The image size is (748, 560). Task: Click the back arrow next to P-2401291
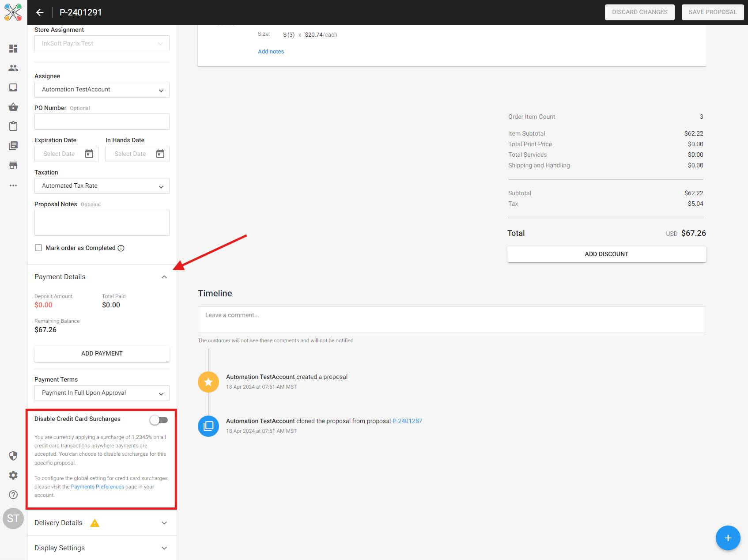tap(40, 12)
